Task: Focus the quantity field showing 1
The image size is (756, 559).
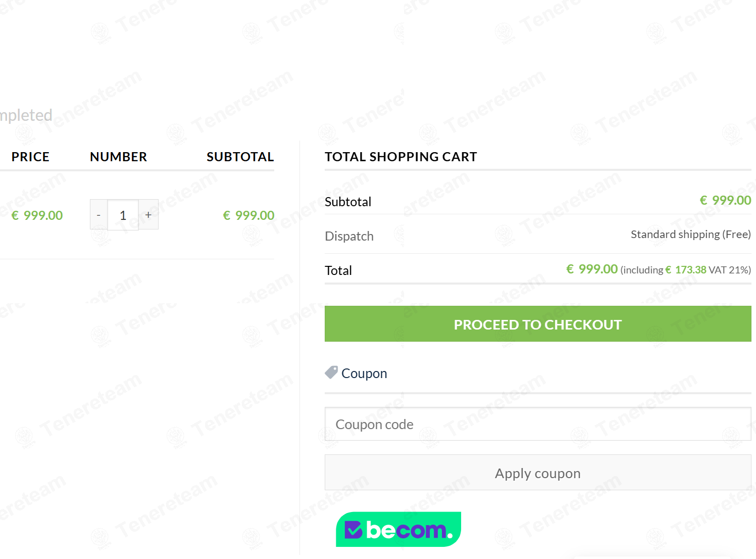Action: (123, 215)
